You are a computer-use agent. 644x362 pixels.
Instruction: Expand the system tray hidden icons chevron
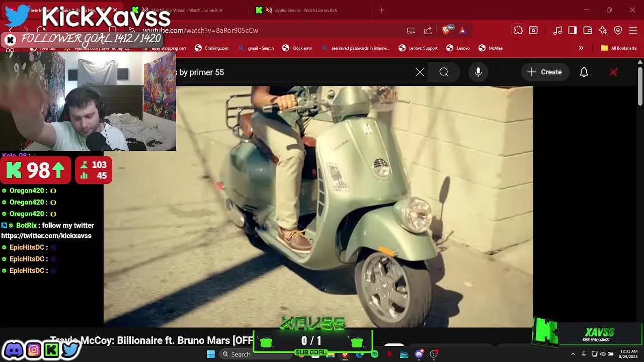[573, 354]
